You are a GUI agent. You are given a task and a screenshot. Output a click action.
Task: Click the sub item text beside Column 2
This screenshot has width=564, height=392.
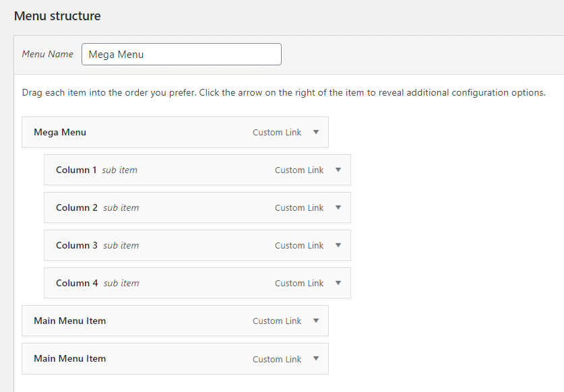click(121, 207)
